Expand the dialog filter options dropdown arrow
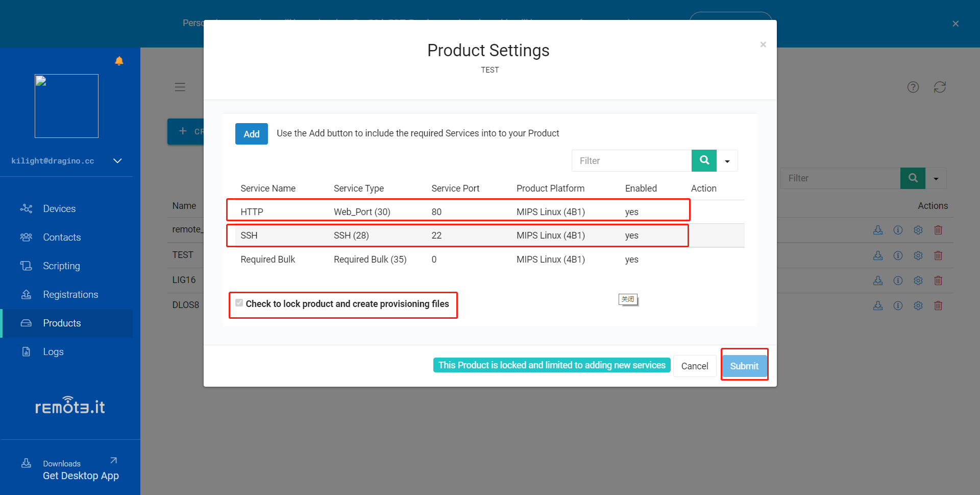The width and height of the screenshot is (980, 495). [x=727, y=160]
